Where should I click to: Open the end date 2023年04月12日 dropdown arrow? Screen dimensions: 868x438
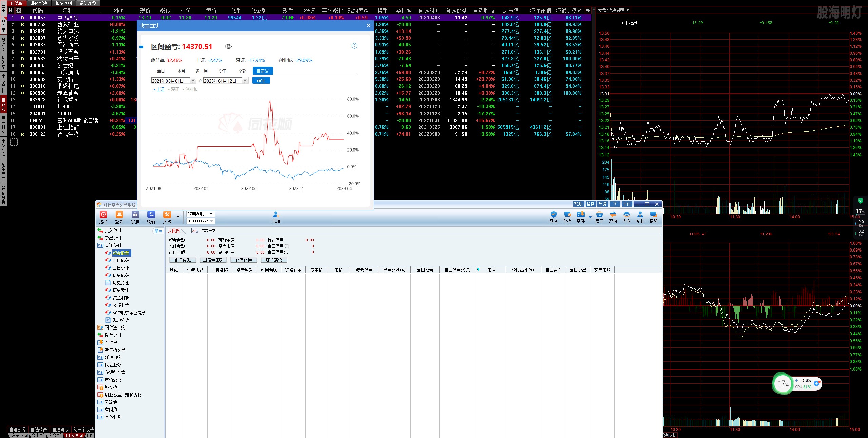(245, 81)
